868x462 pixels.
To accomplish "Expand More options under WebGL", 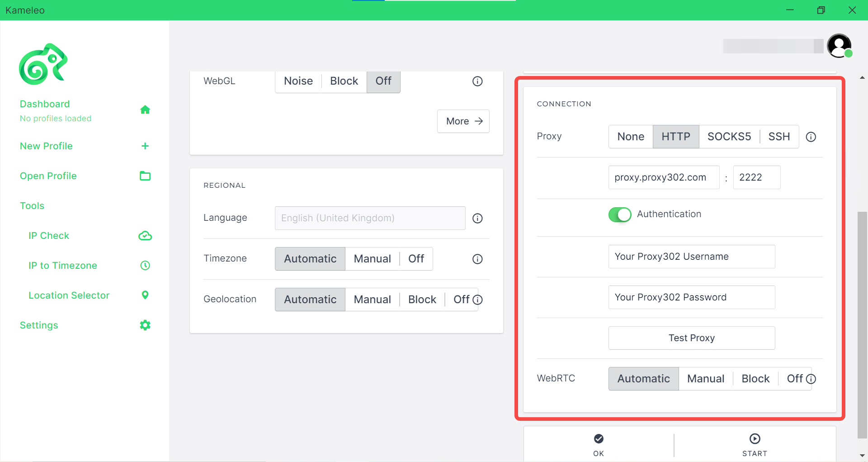I will [x=463, y=121].
